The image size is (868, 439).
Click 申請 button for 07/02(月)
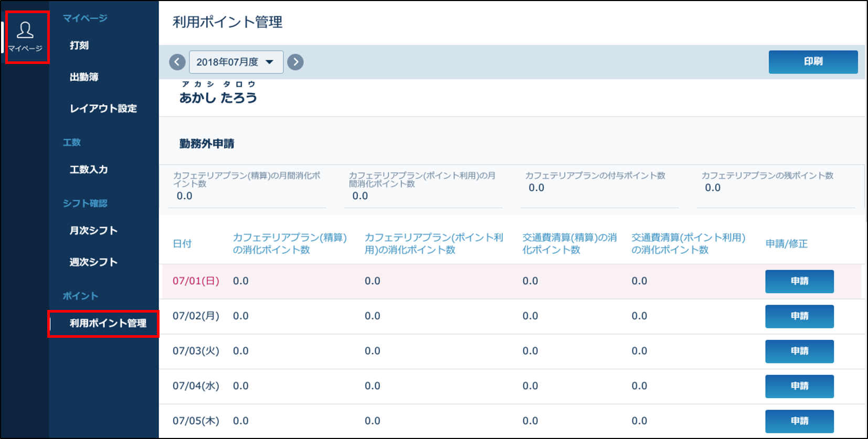click(799, 316)
